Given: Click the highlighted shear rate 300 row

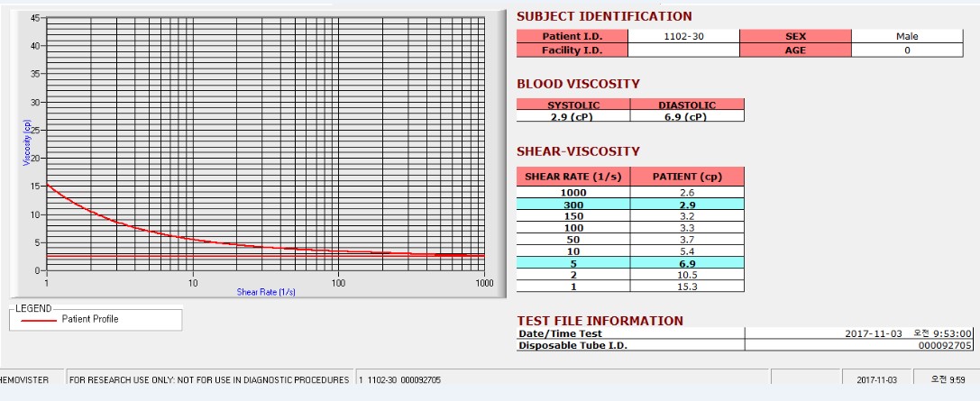Looking at the screenshot, I should [630, 205].
